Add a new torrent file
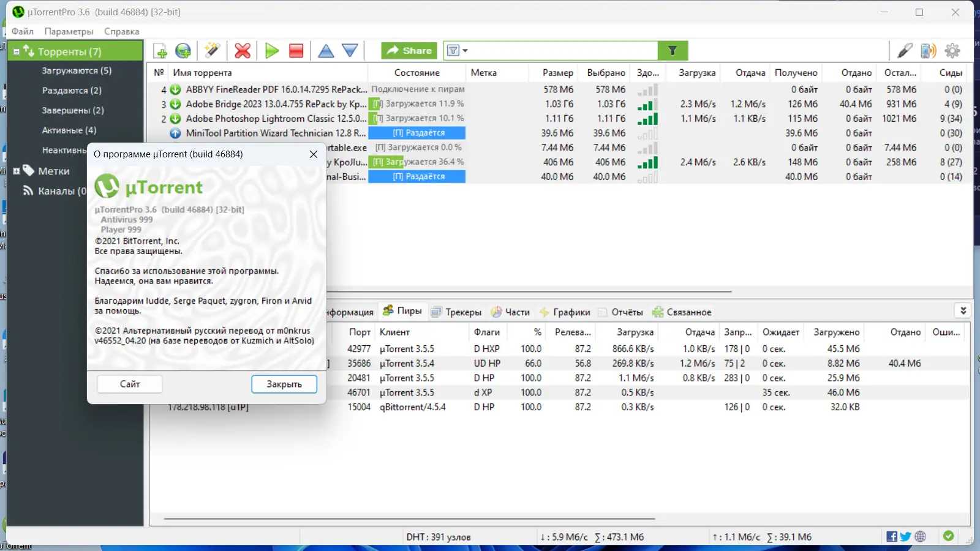Screen dimensions: 980x551 (x=160, y=51)
